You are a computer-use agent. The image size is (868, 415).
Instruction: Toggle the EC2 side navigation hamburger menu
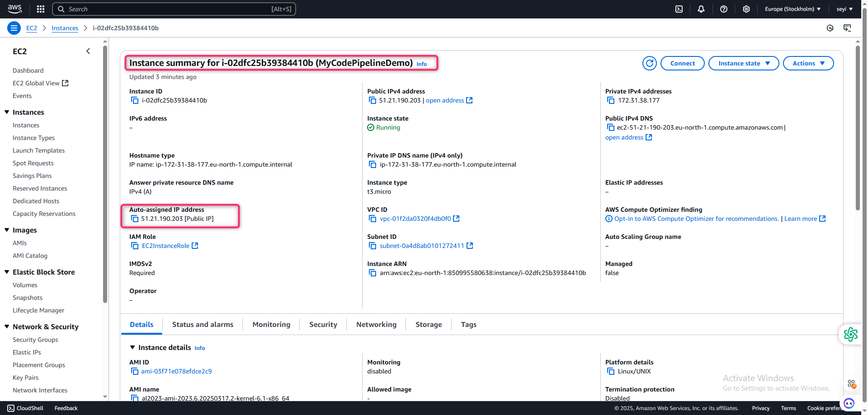(x=14, y=28)
